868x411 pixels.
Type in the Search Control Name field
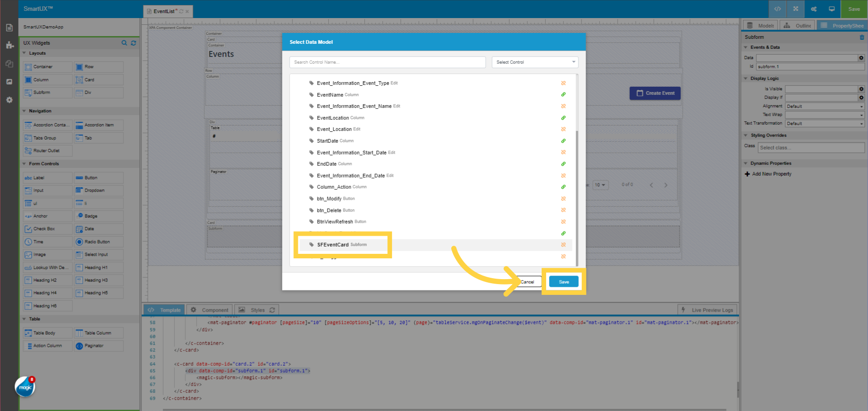387,62
